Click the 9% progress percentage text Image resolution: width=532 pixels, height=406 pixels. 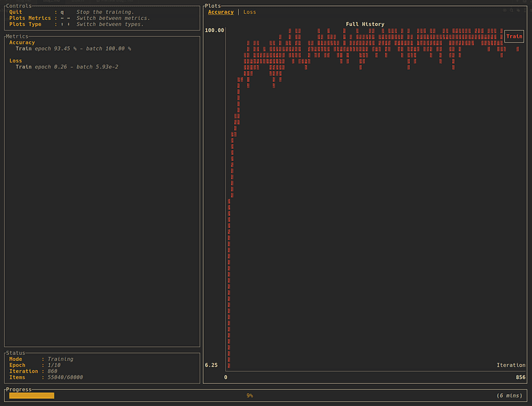pyautogui.click(x=250, y=395)
